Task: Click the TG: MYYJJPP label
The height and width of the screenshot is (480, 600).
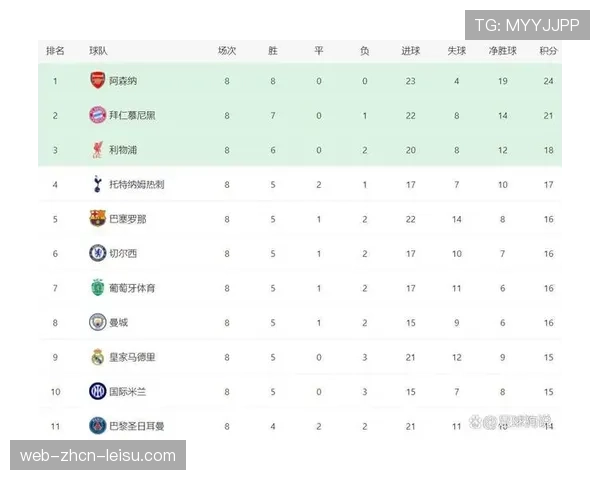Action: tap(526, 25)
